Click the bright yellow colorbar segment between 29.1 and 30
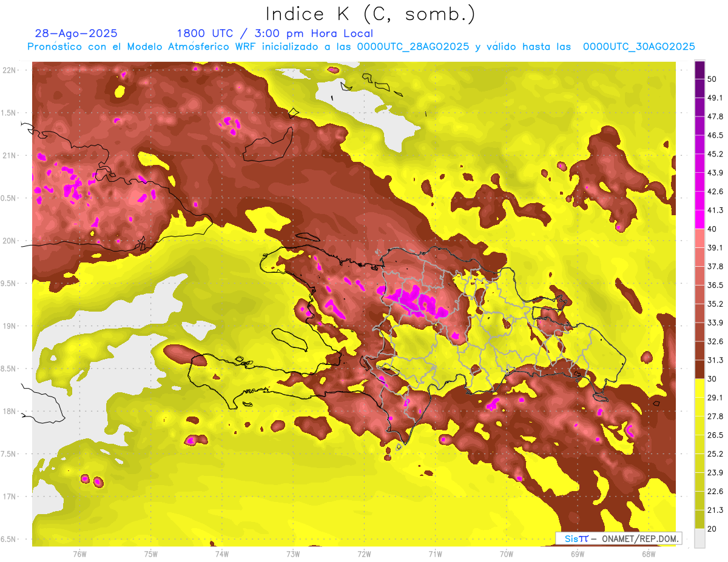This screenshot has height=562, width=728. [x=700, y=388]
